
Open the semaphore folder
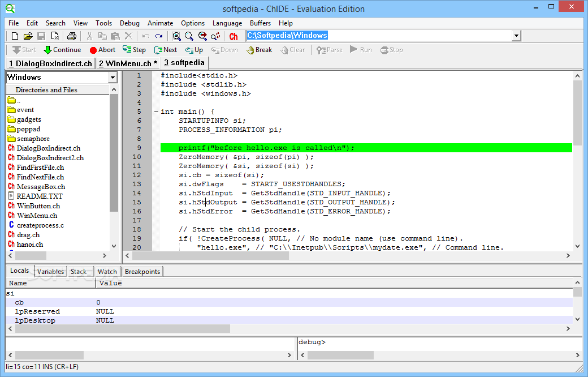(x=28, y=139)
